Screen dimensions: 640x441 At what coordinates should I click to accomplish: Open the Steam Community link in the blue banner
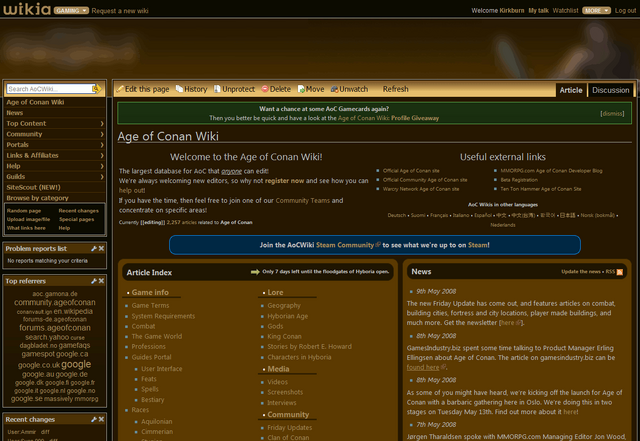[x=345, y=245]
